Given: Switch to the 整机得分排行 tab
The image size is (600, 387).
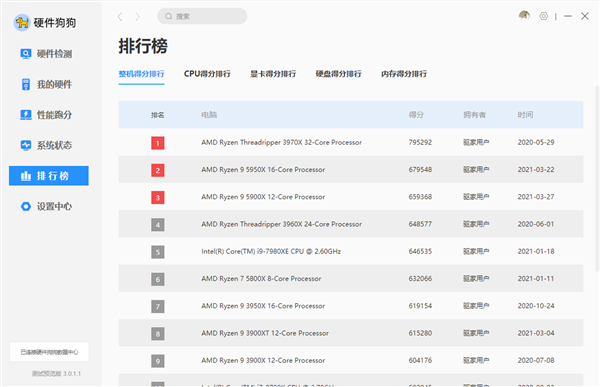Looking at the screenshot, I should (x=141, y=74).
